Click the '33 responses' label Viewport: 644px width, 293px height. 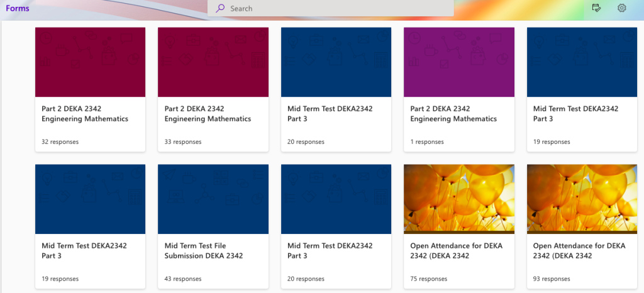(x=183, y=142)
